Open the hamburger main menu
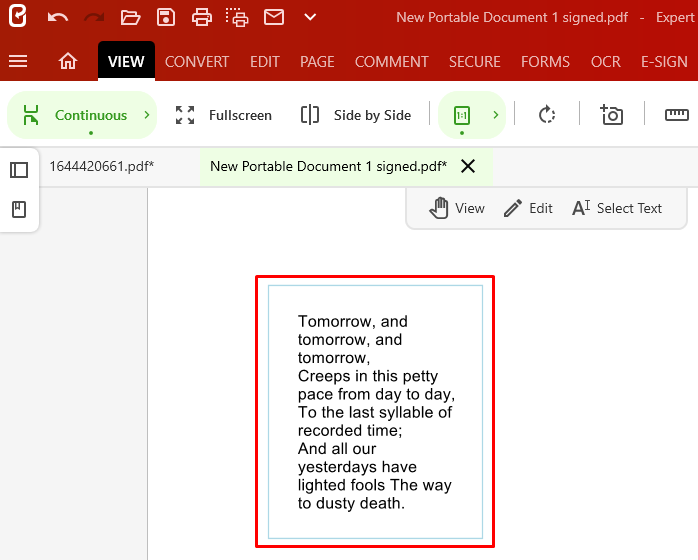 pos(18,61)
